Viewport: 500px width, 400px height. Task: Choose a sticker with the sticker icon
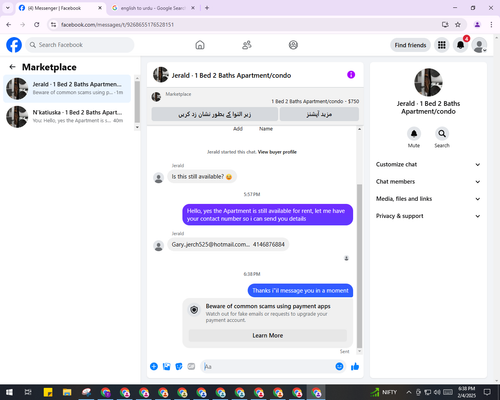pos(179,366)
